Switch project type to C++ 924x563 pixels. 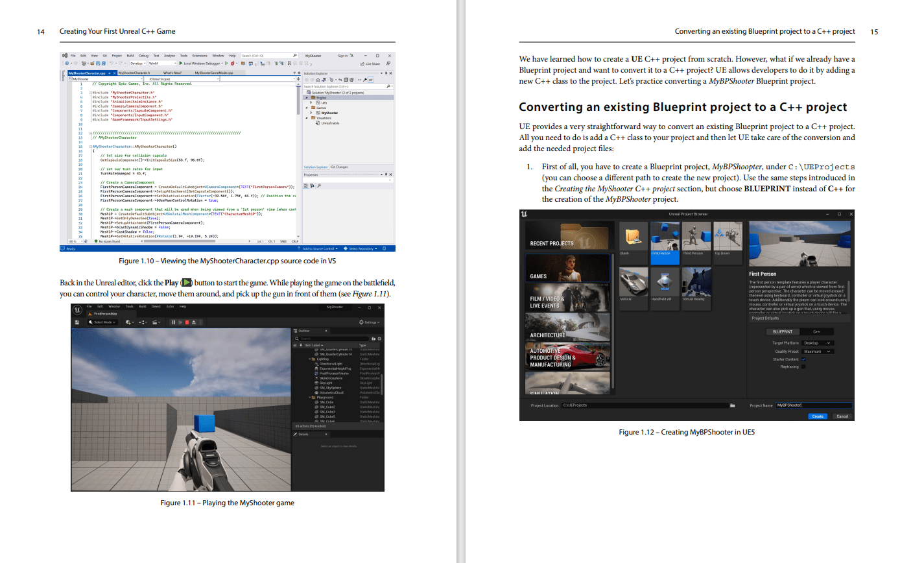(x=816, y=331)
